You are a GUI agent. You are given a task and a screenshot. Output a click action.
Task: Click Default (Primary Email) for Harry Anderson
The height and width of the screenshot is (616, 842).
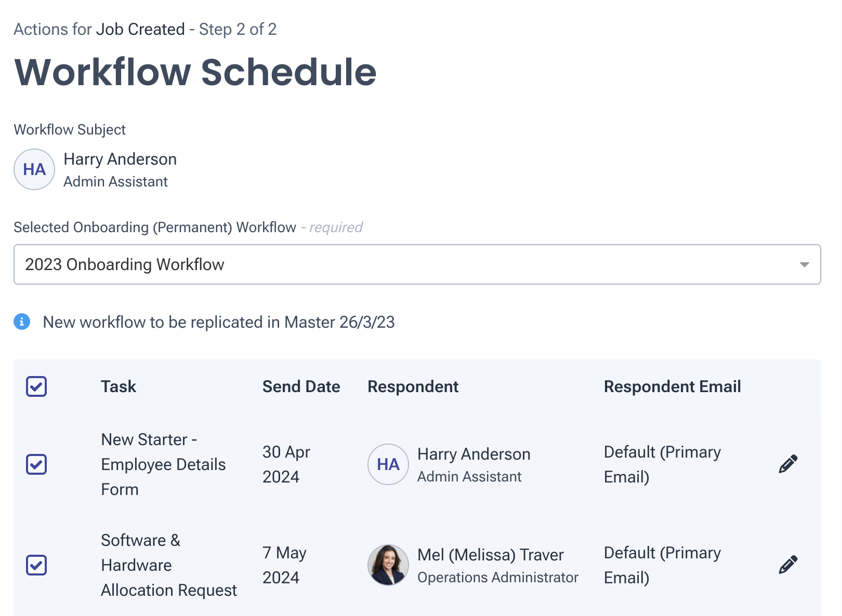coord(662,464)
